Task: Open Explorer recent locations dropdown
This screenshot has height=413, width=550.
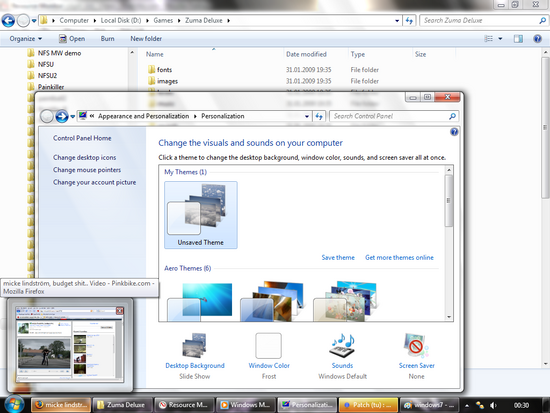Action: click(34, 21)
